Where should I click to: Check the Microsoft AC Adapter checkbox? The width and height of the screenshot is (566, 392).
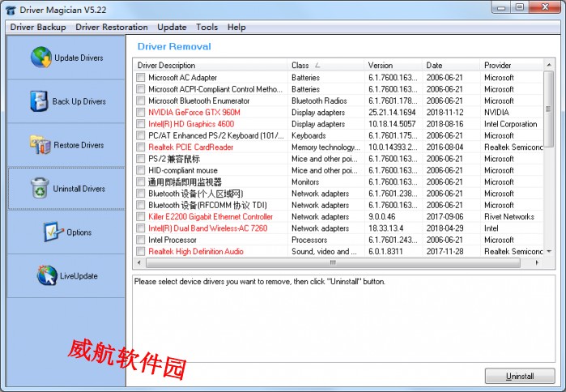[x=141, y=77]
